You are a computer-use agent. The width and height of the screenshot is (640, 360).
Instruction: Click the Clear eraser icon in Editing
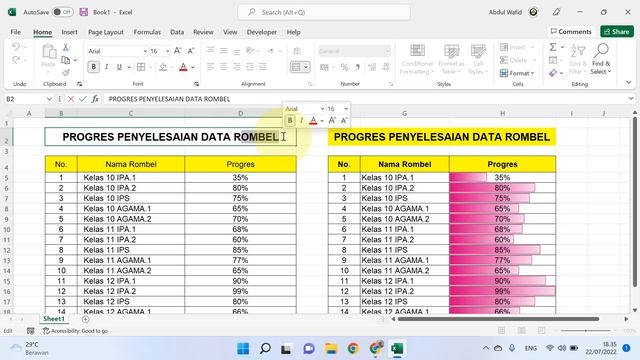(x=553, y=73)
